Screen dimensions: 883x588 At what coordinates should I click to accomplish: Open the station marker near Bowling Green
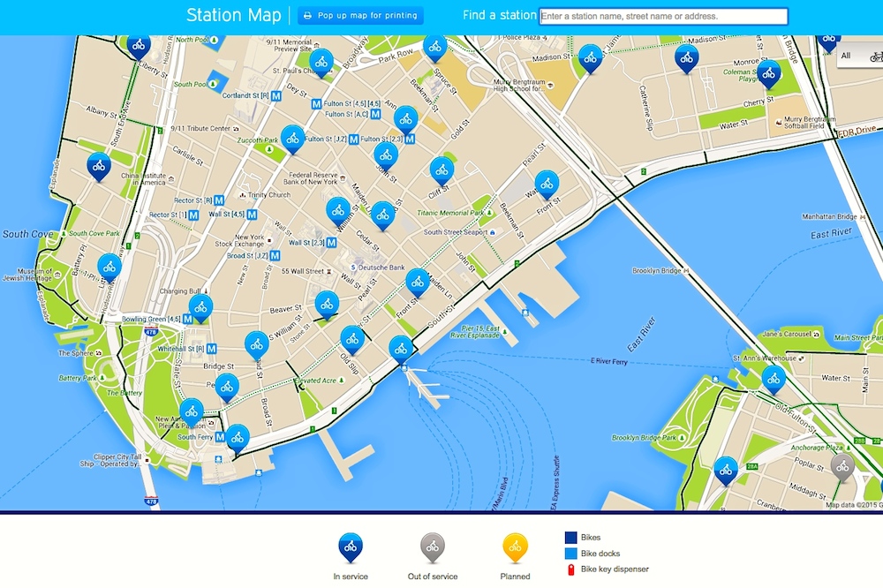pyautogui.click(x=200, y=306)
